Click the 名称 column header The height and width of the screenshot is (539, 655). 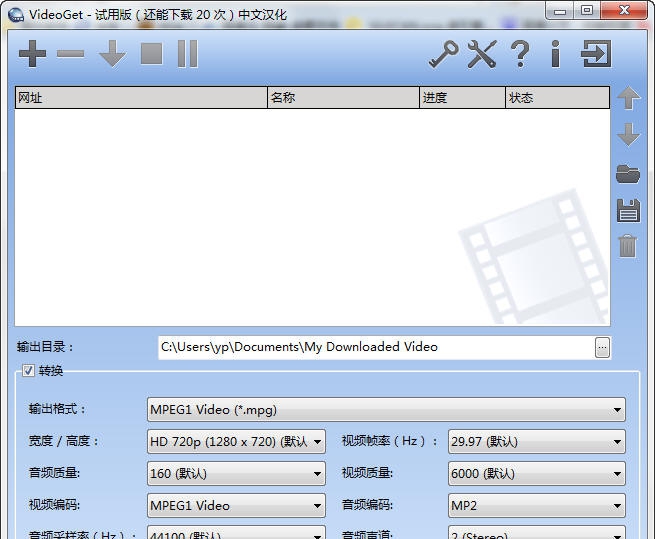point(343,98)
